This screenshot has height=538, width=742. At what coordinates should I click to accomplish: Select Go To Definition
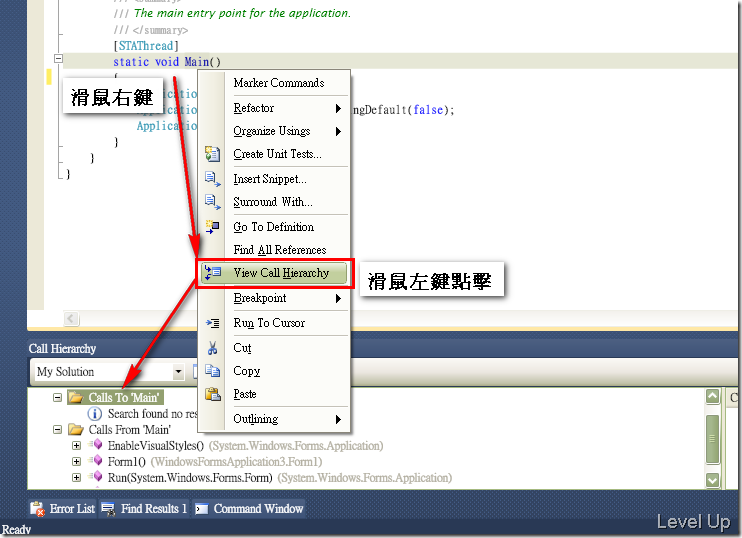tap(274, 227)
